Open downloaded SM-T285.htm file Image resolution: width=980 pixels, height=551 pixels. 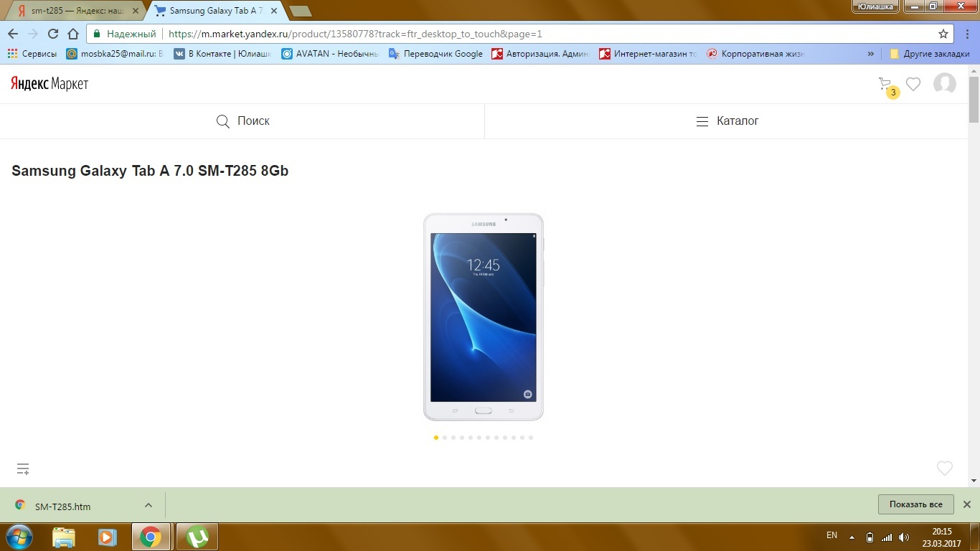63,506
